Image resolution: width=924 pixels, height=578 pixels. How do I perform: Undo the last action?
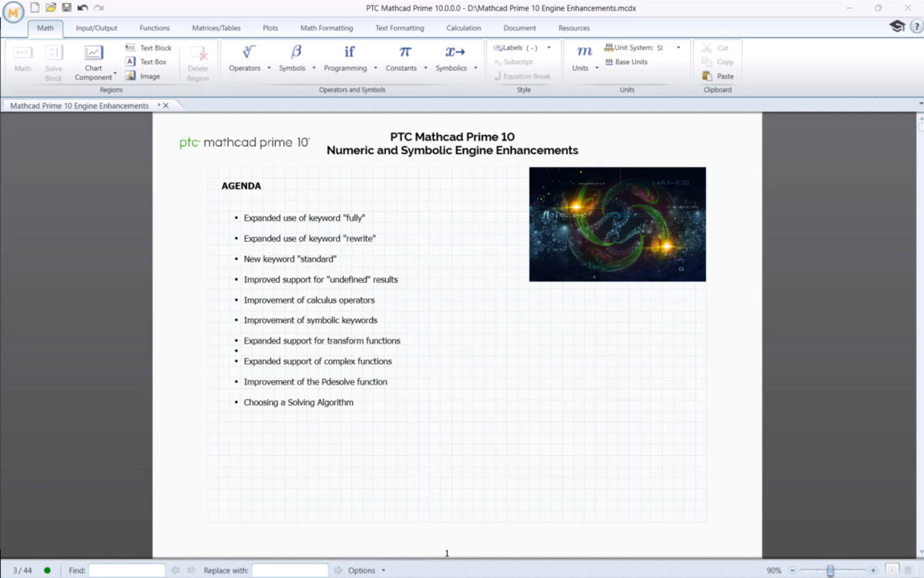(83, 8)
